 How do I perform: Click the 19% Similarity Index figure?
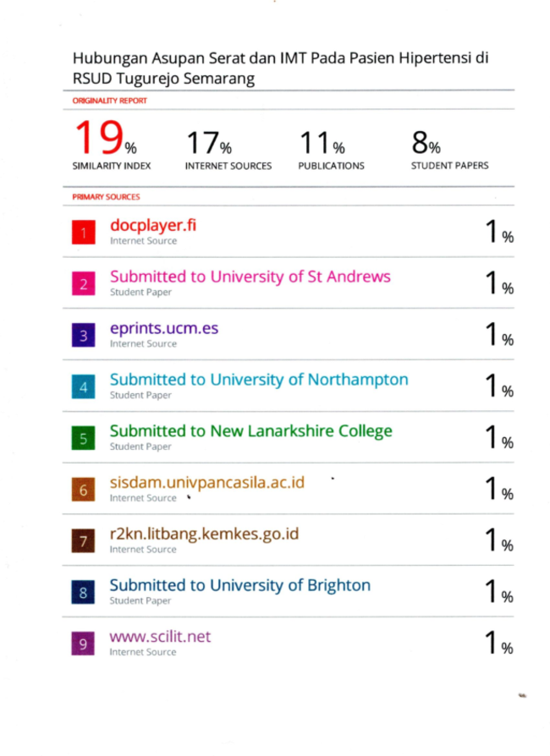coord(105,137)
